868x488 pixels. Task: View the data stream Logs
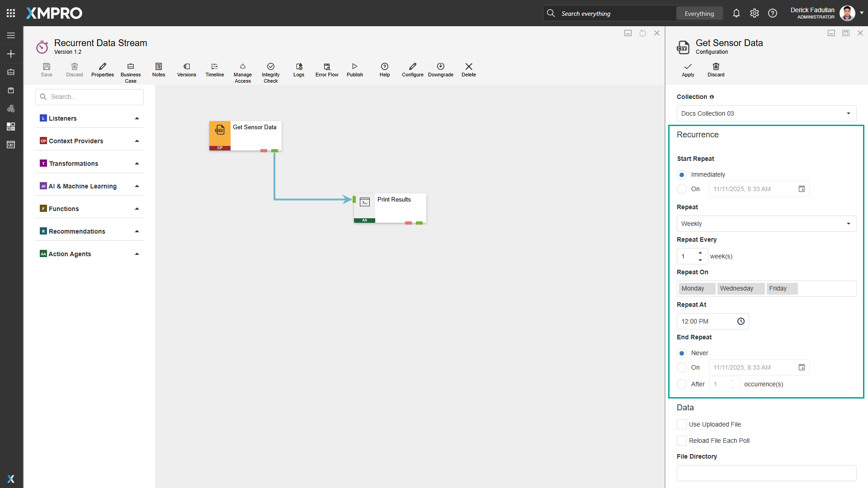click(x=298, y=70)
